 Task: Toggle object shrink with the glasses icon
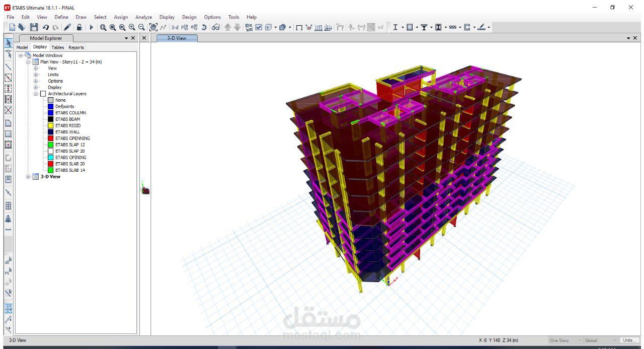coord(215,27)
